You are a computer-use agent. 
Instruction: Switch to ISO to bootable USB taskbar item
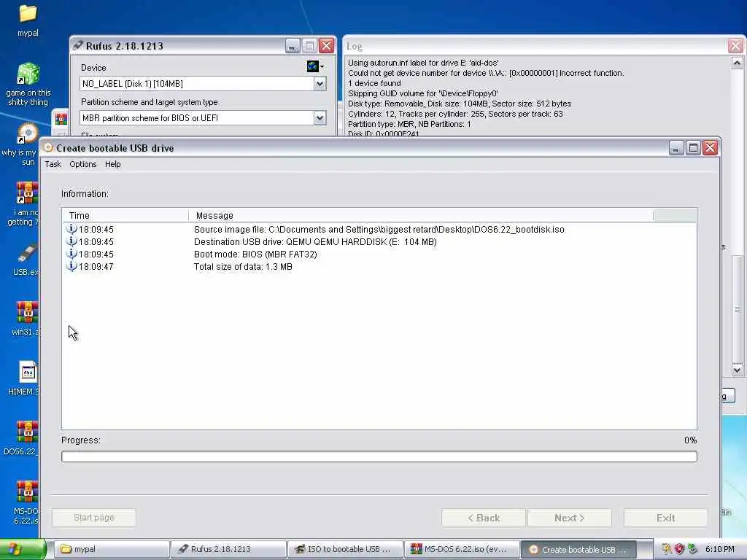click(345, 549)
